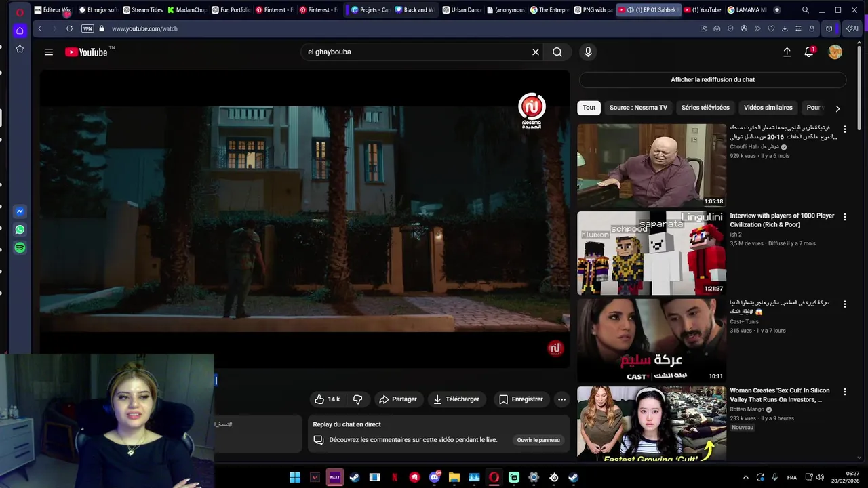
Task: Switch to the Fun Portfolio tab
Action: 231,10
